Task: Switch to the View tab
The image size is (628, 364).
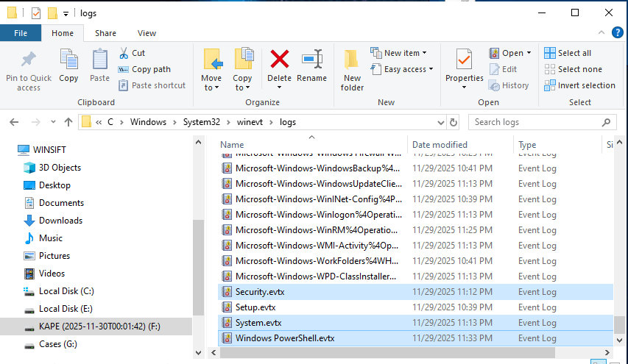Action: click(147, 33)
